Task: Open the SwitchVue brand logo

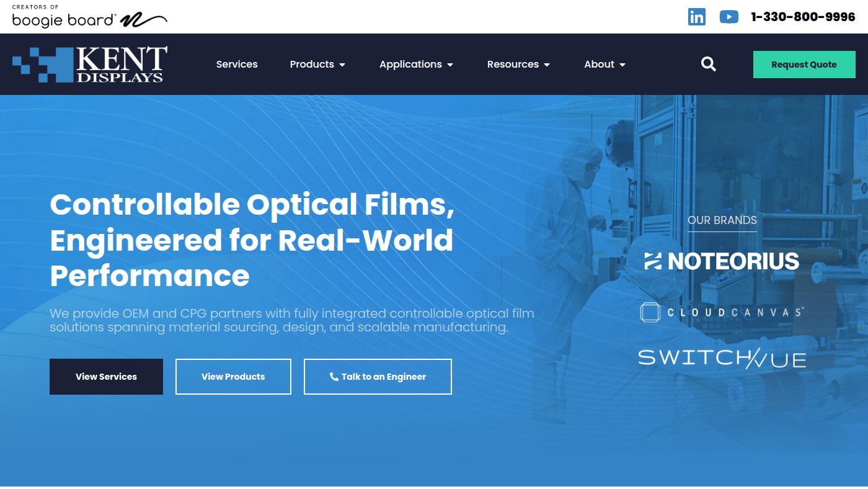Action: 722,359
